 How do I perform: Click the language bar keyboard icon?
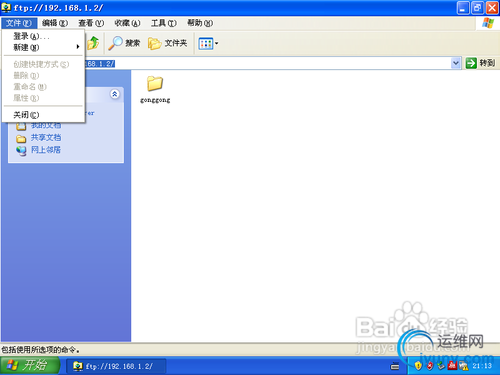(x=395, y=366)
